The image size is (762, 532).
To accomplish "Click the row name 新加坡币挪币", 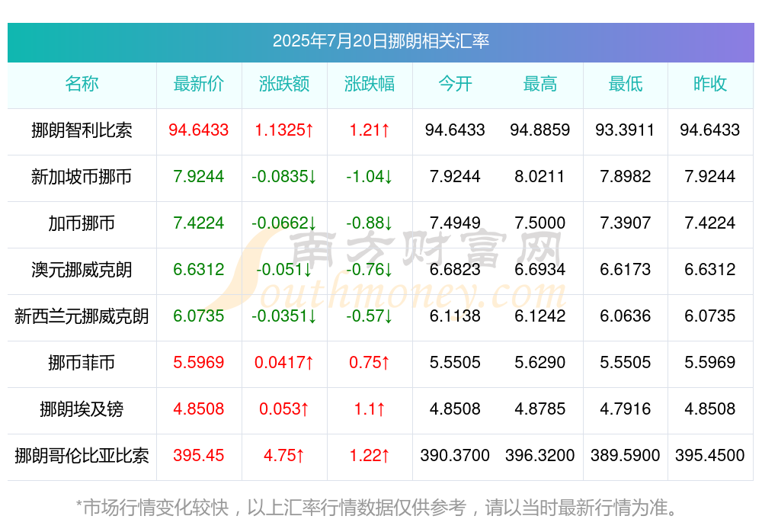I will [82, 177].
